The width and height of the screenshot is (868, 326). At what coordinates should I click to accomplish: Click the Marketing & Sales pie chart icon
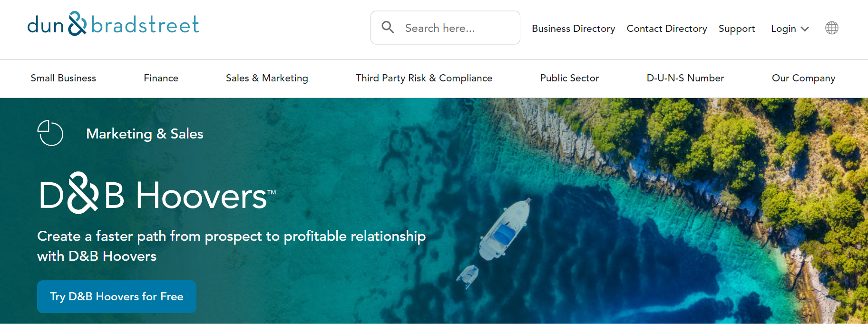(x=50, y=133)
